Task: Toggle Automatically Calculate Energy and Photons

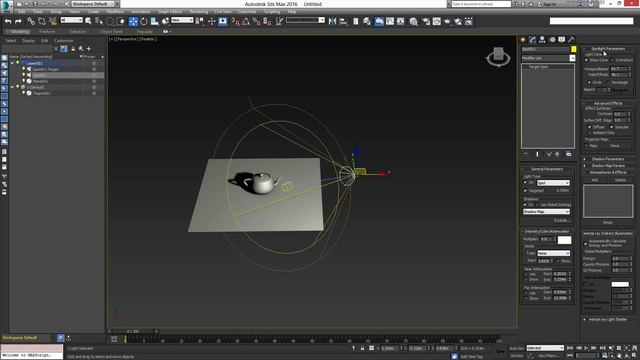Action: pos(586,243)
